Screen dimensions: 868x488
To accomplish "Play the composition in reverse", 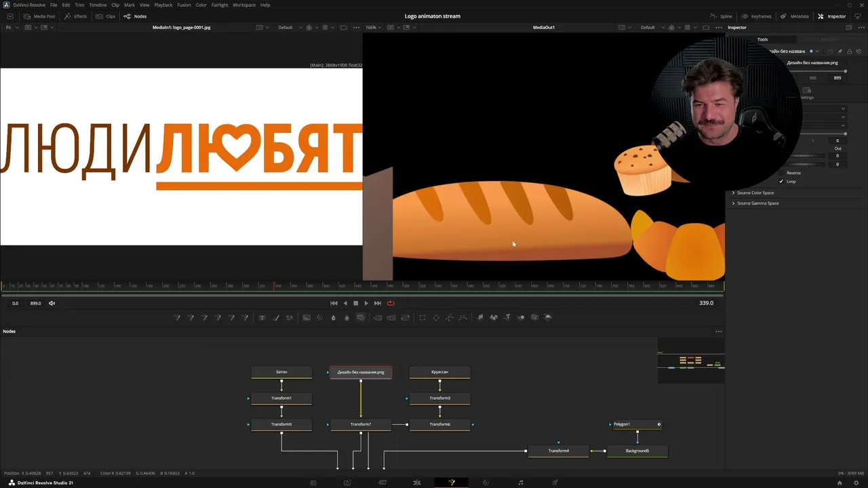I will coord(345,304).
